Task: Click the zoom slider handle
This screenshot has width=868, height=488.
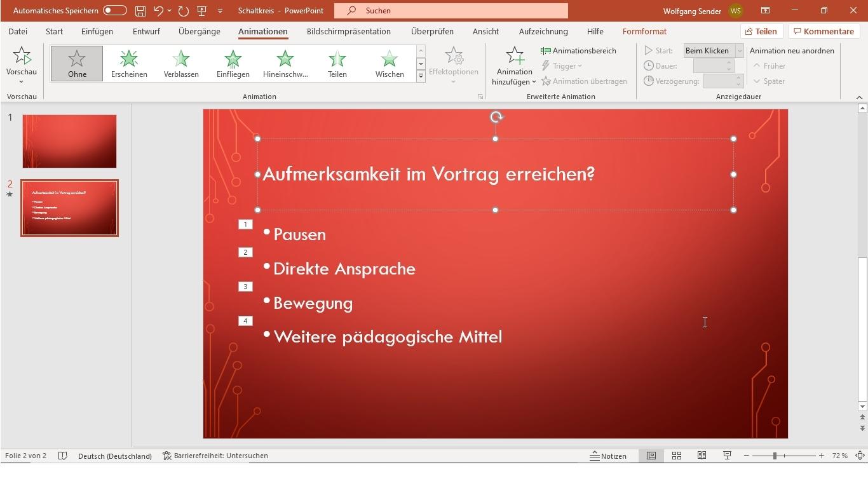Action: tap(775, 456)
